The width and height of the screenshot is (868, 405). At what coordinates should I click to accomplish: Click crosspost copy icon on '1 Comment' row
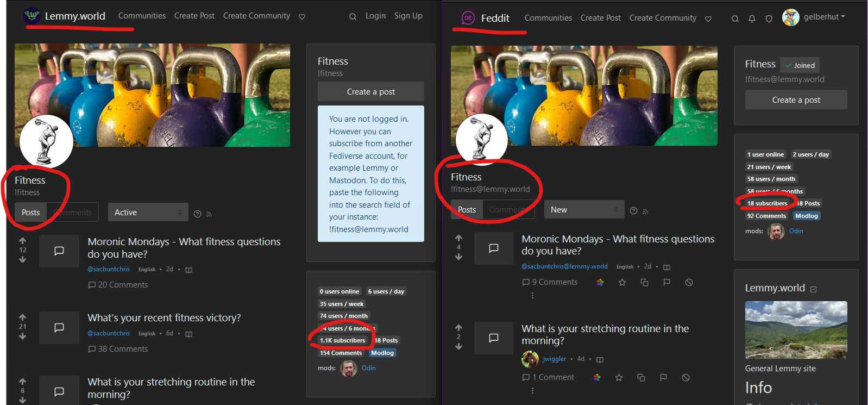coord(641,377)
